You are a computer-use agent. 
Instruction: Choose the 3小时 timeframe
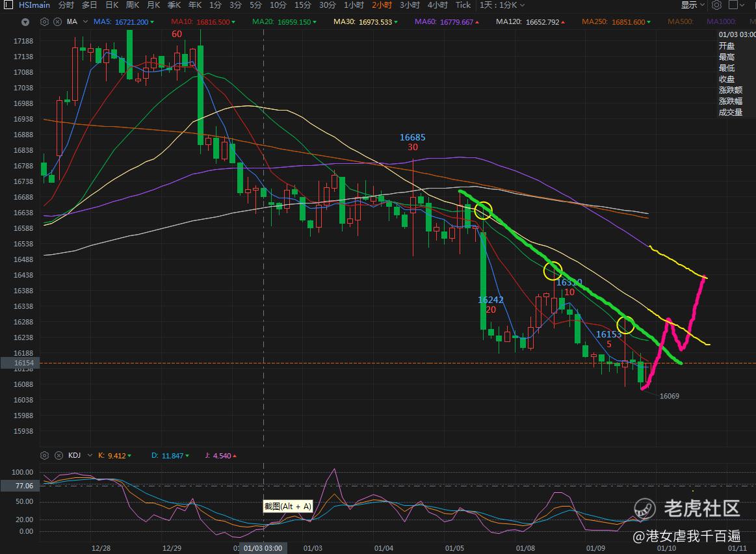pyautogui.click(x=410, y=5)
